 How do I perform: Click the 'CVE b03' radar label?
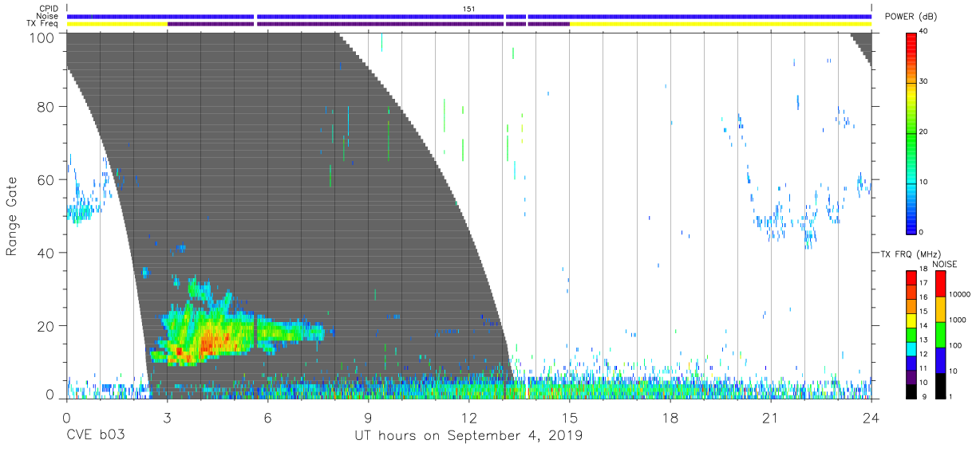95,436
